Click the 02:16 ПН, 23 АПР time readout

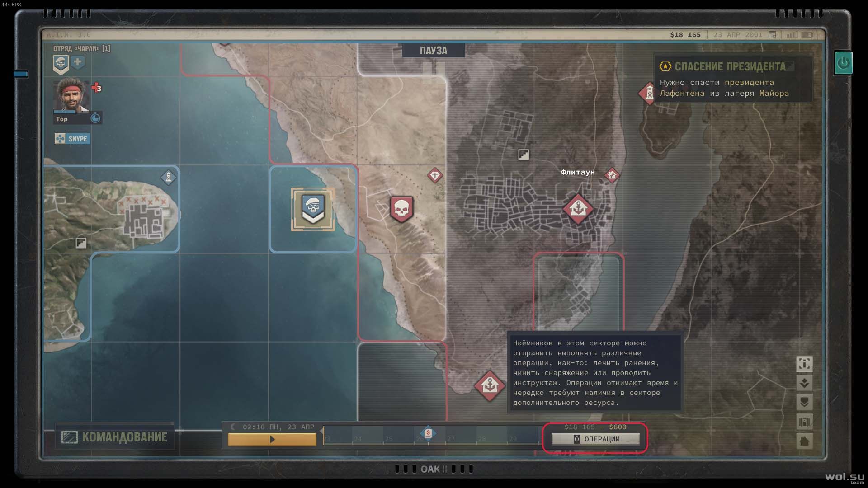(278, 427)
